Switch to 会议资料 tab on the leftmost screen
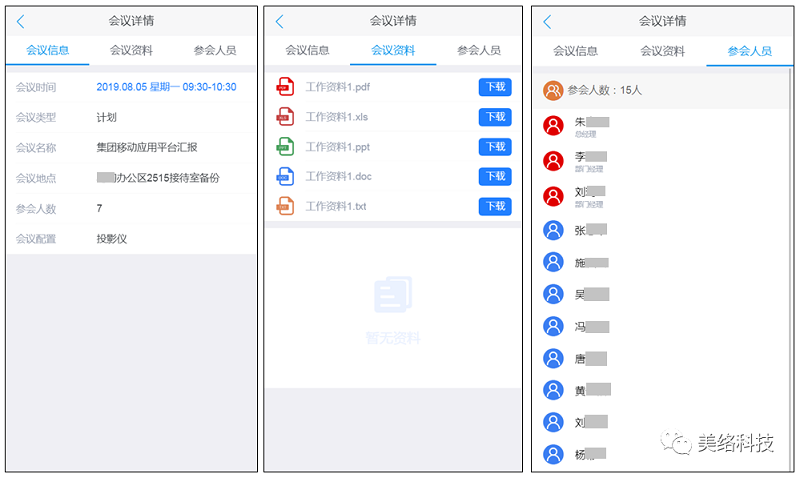 click(131, 50)
